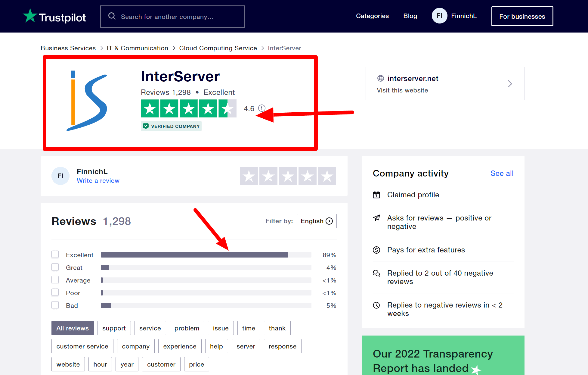The image size is (588, 375).
Task: Switch to the Blog page
Action: pos(410,16)
